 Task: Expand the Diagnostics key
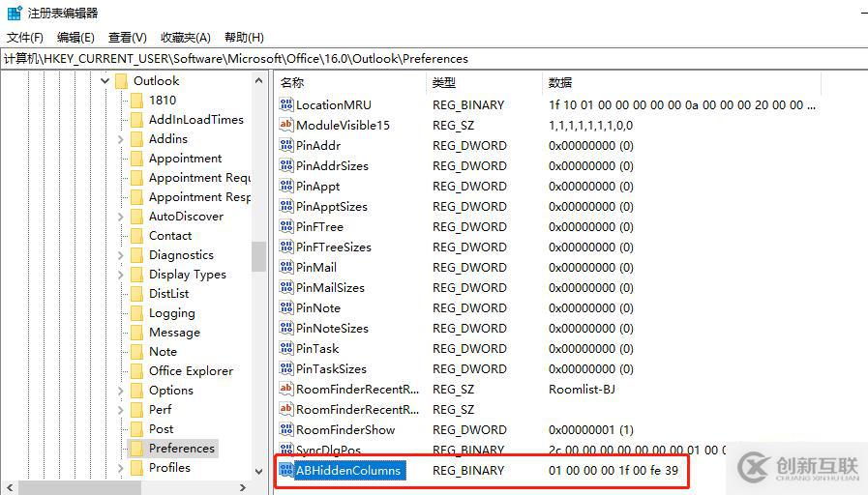point(121,255)
